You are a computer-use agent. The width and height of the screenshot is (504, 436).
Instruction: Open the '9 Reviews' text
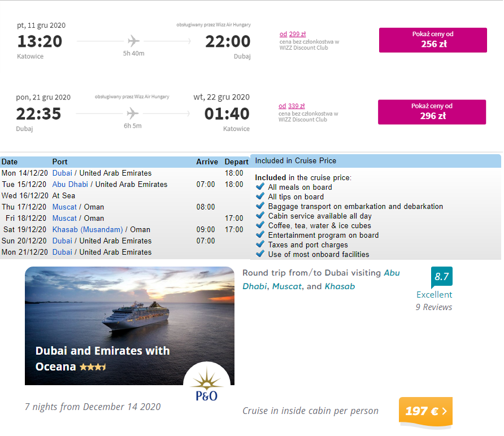433,307
